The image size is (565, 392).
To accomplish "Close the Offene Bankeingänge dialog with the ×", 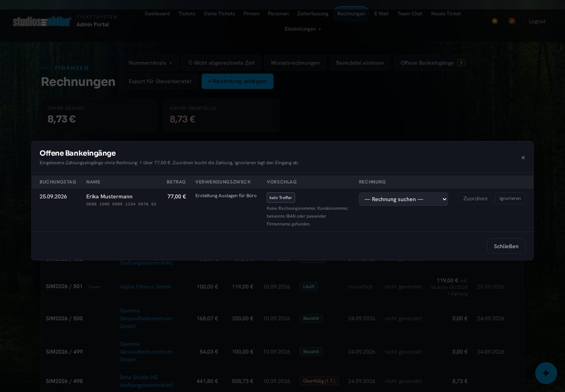I will [523, 158].
